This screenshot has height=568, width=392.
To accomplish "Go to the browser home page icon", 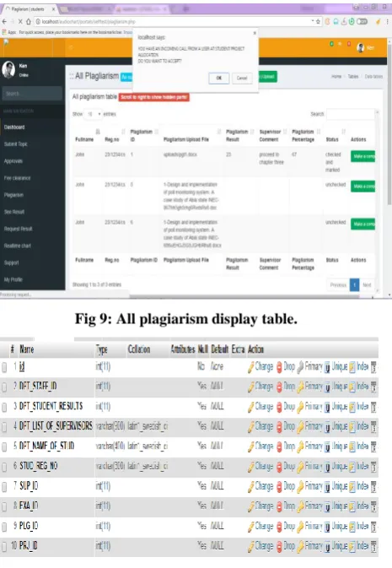I will click(x=28, y=22).
